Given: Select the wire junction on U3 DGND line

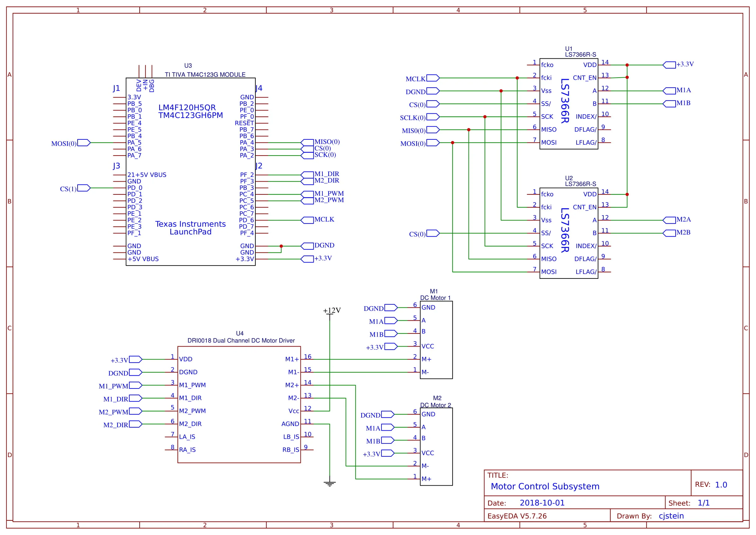Looking at the screenshot, I should (x=281, y=246).
